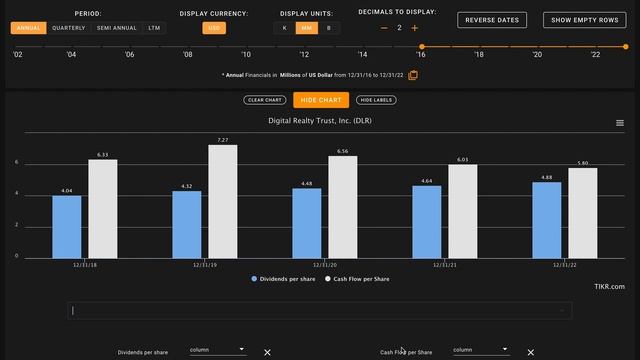This screenshot has width=640, height=360.
Task: Increase decimals with the plus icon
Action: coord(415,28)
